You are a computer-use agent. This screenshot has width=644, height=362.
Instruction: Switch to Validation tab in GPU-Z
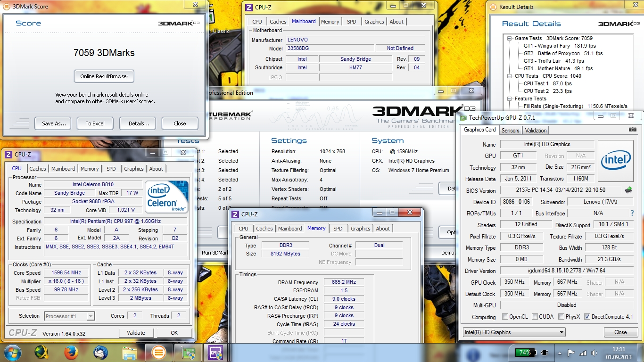tap(536, 131)
